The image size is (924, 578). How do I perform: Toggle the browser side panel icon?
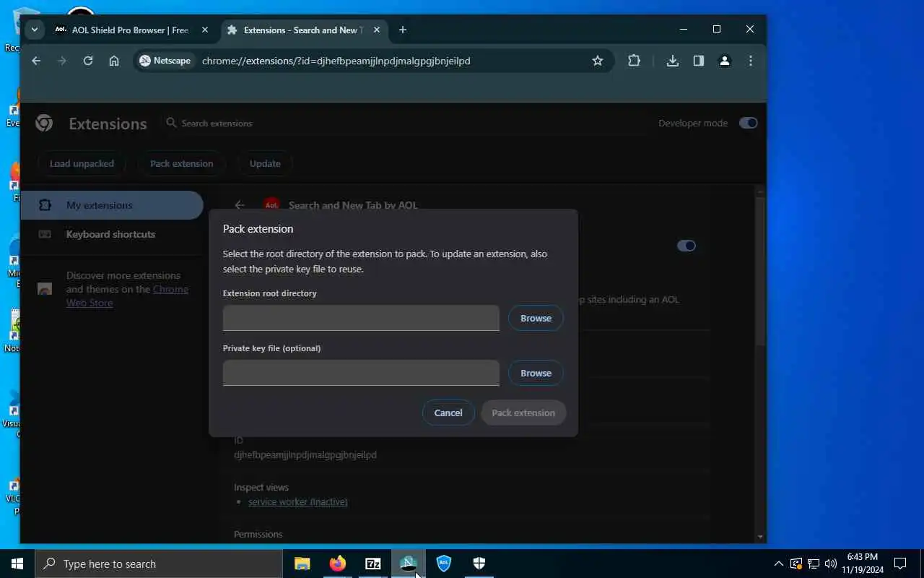(699, 61)
